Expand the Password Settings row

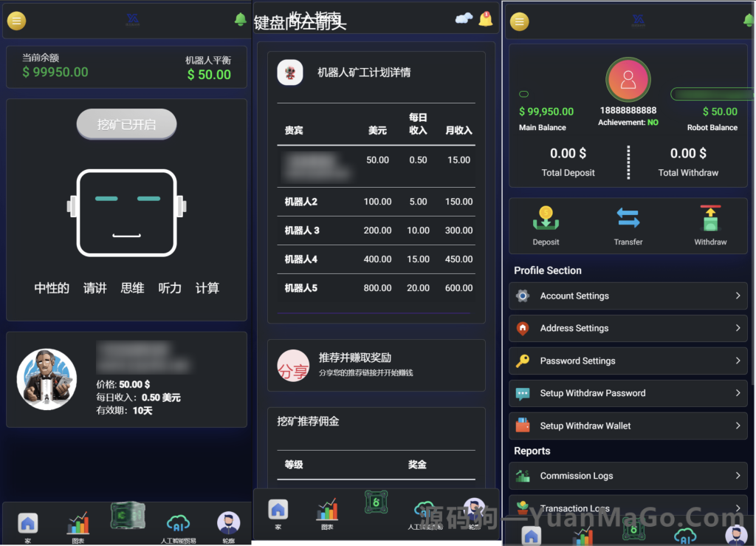(628, 361)
